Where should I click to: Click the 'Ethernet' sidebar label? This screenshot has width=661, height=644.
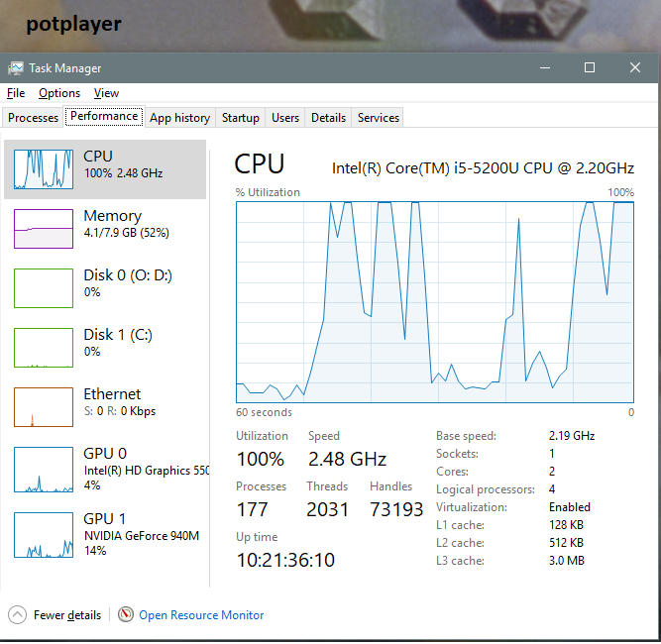click(112, 394)
